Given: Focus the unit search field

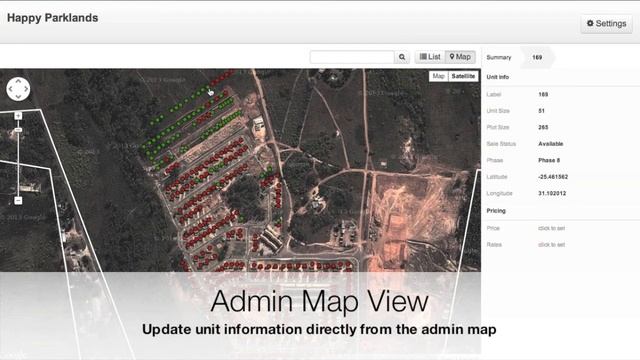Looking at the screenshot, I should 352,57.
